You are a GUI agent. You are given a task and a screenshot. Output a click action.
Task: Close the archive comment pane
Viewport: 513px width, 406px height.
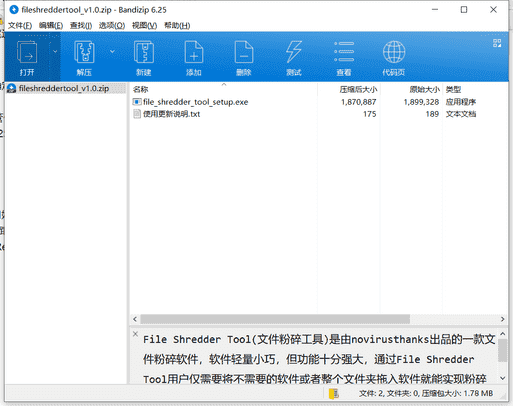pyautogui.click(x=135, y=334)
